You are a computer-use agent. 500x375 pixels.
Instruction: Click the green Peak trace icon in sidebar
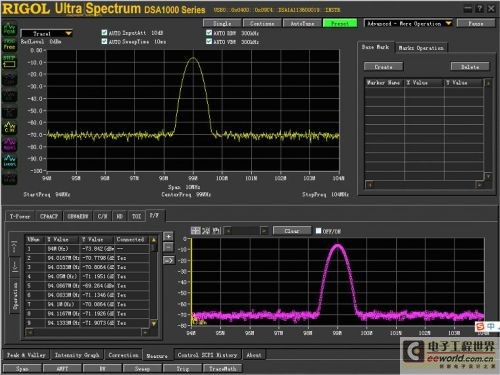click(x=9, y=29)
